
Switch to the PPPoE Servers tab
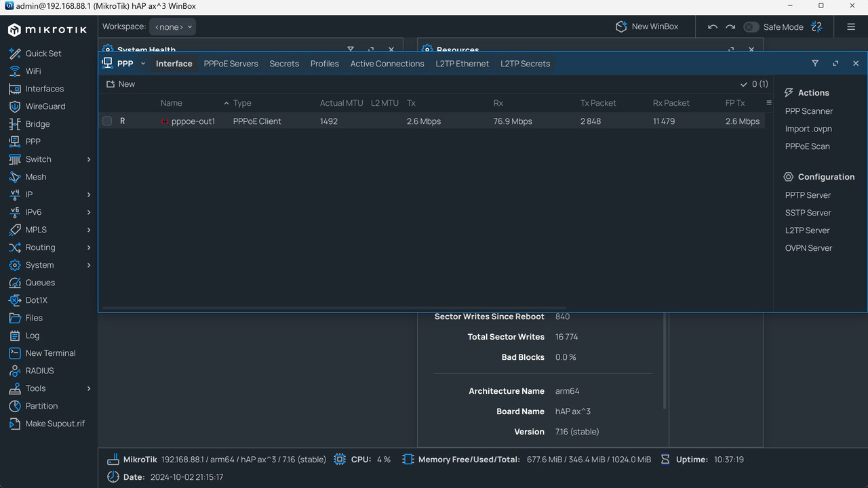(x=231, y=64)
